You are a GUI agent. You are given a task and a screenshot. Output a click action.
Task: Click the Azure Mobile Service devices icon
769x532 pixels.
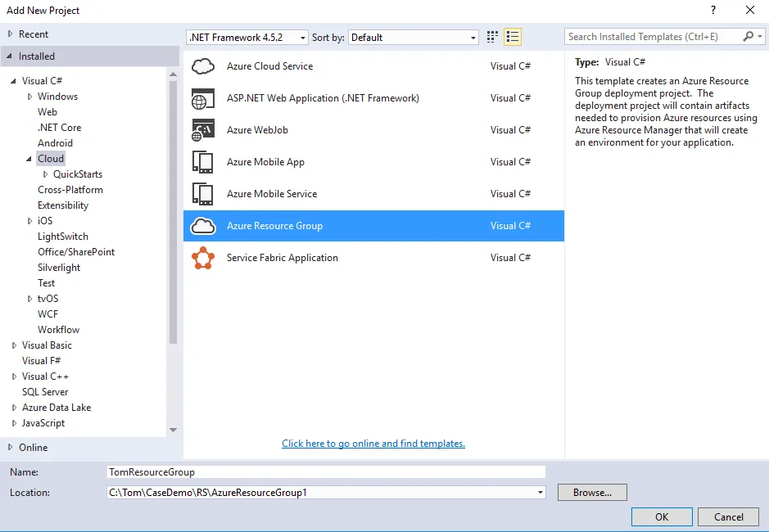203,194
